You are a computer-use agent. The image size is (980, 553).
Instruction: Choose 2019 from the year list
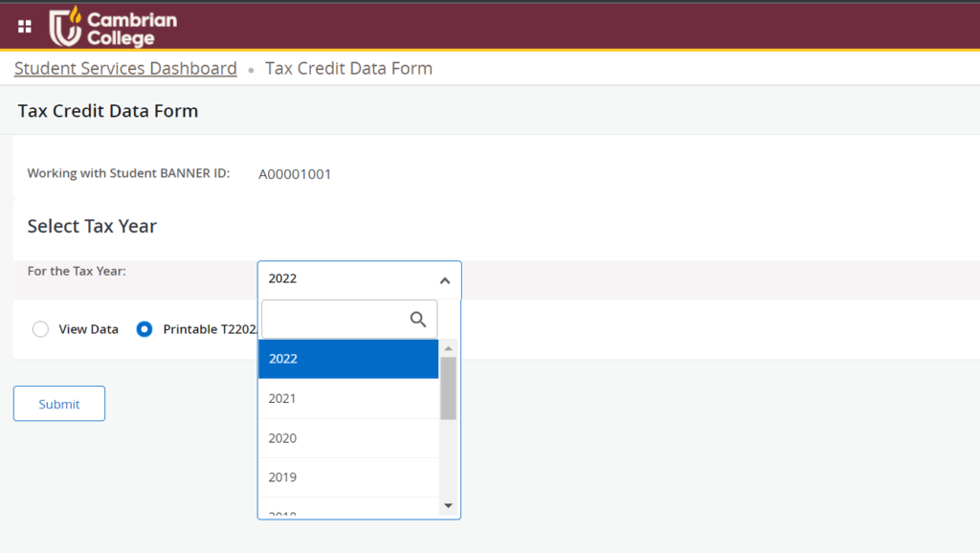pyautogui.click(x=348, y=477)
